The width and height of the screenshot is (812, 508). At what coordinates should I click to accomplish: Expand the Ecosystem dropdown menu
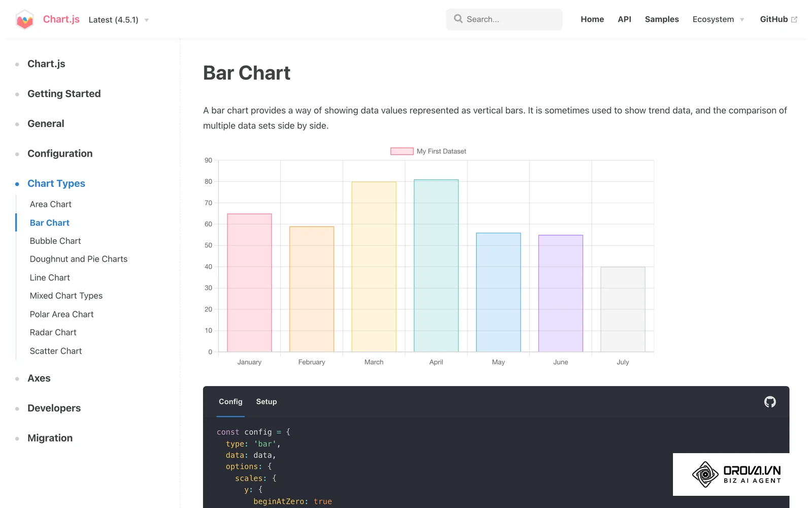[718, 19]
